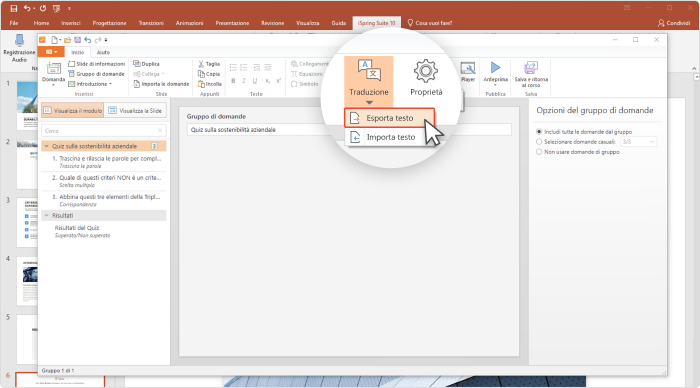Viewport: 700px width, 388px height.
Task: Switch to the Inizio tab
Action: pyautogui.click(x=78, y=52)
